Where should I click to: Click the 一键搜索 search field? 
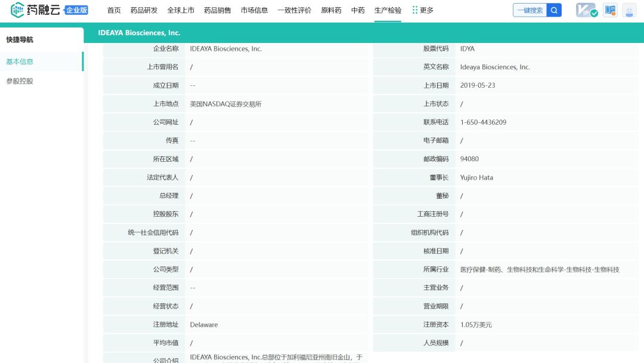[530, 10]
